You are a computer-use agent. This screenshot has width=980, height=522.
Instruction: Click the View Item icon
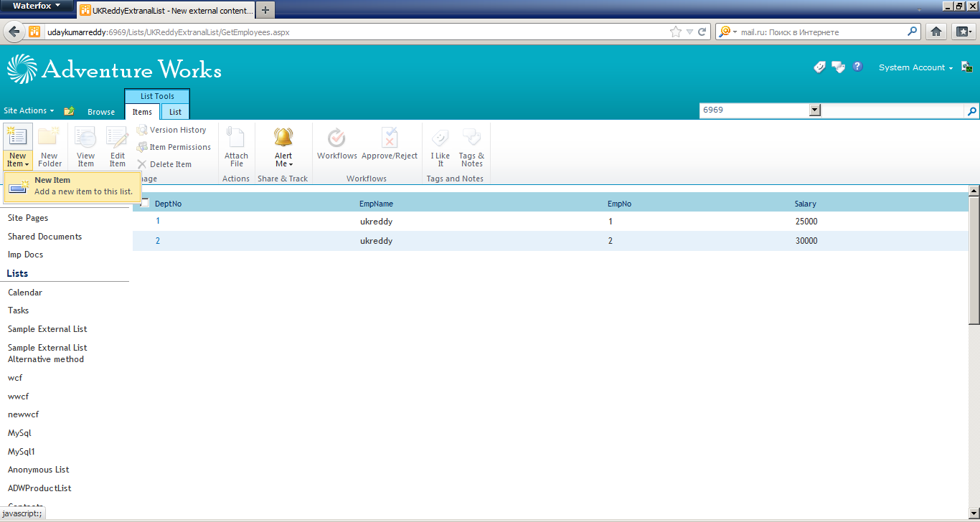tap(85, 136)
